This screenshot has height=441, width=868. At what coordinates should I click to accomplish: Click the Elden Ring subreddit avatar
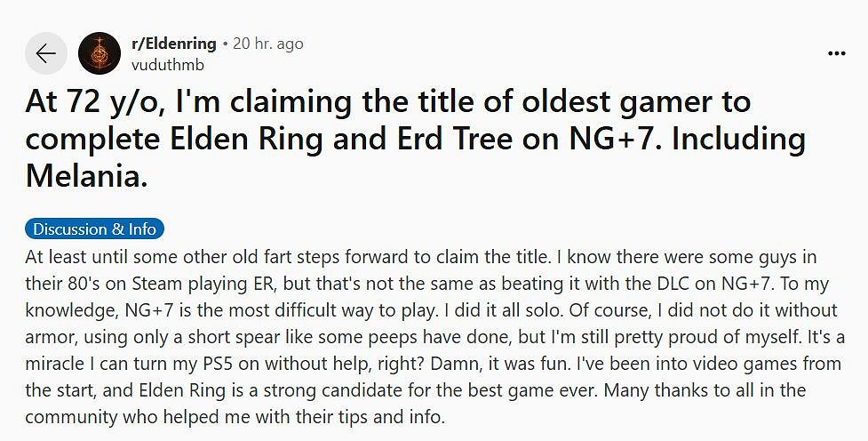(100, 53)
